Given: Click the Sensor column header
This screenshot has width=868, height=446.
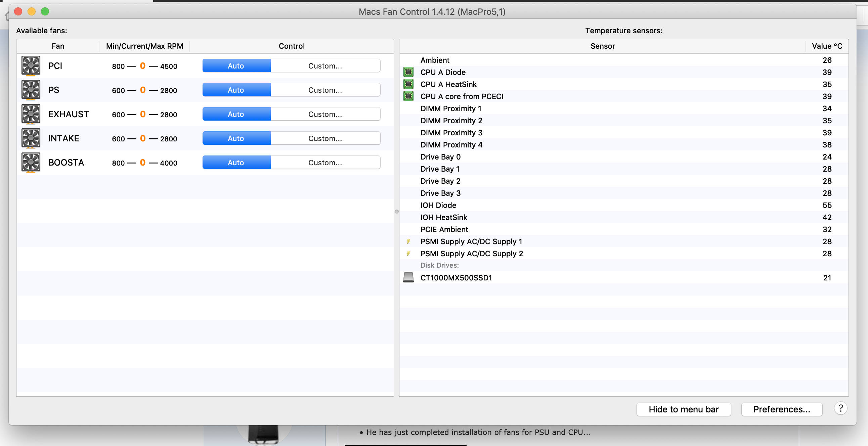Looking at the screenshot, I should click(603, 46).
